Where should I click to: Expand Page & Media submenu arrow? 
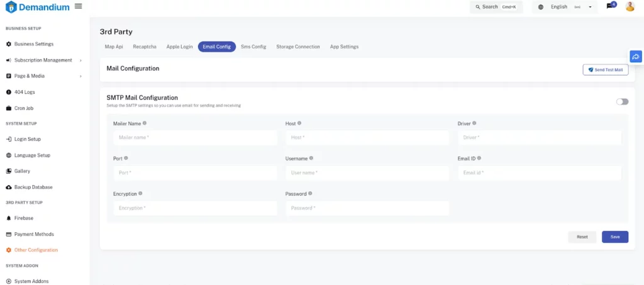(x=80, y=76)
